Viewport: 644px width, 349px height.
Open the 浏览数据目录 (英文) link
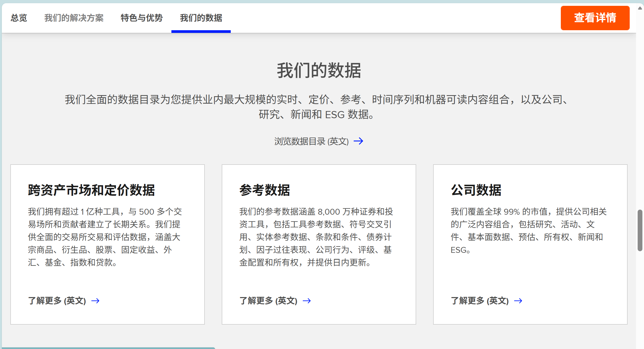click(x=312, y=141)
